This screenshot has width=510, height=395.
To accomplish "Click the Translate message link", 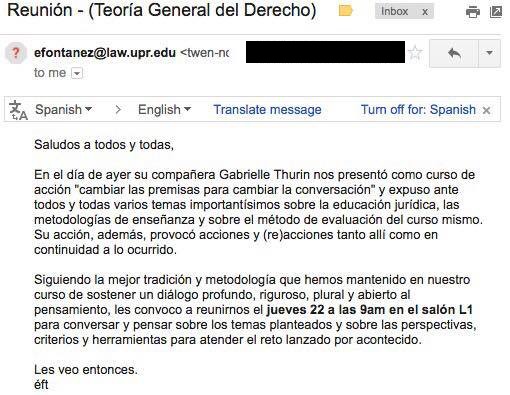I will [x=267, y=110].
